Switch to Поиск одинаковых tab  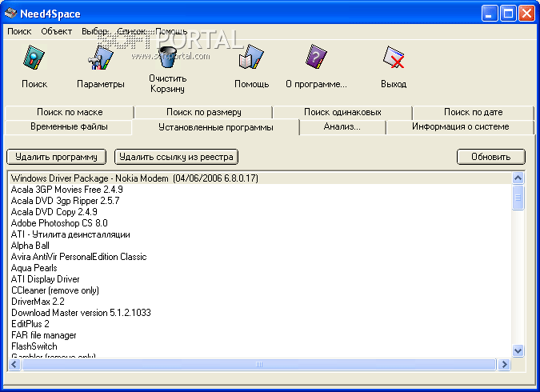(x=342, y=112)
